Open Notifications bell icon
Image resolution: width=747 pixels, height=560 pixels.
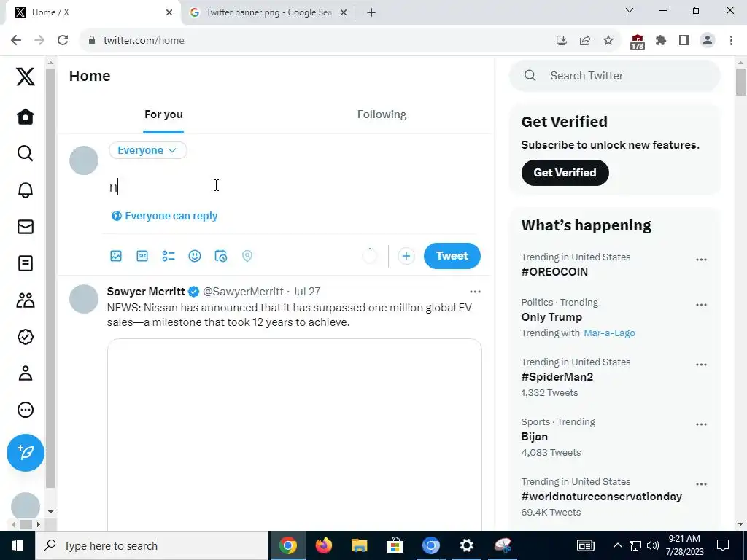pos(26,190)
